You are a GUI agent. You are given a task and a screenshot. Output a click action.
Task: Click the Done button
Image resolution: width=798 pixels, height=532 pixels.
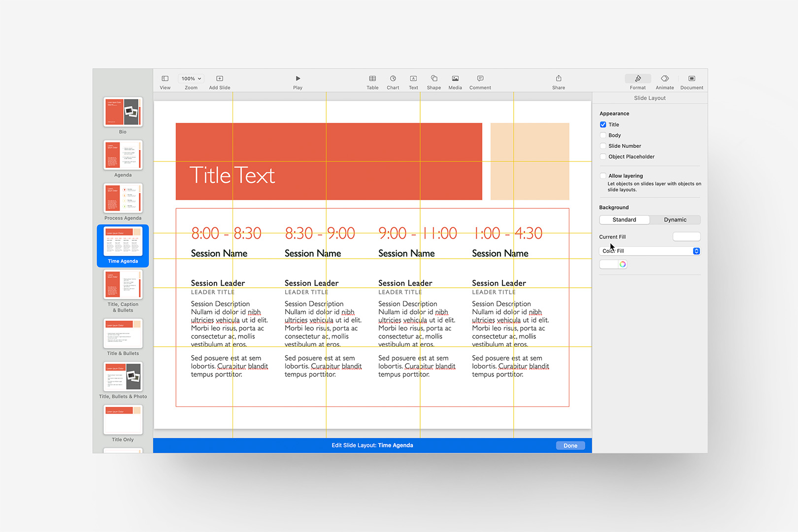[x=570, y=445]
